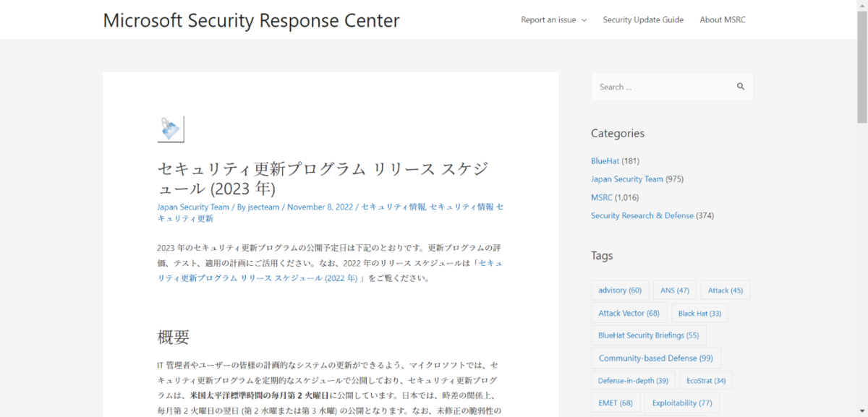Click the November 8, 2022 date text
Screen dimensions: 868x417
click(x=320, y=207)
